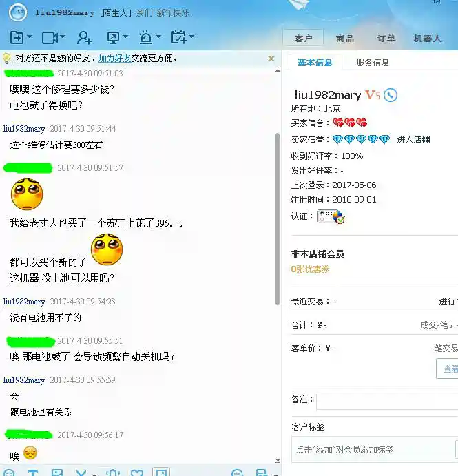Start a video chat using camera icon
Screen dimensions: 458x476
pyautogui.click(x=50, y=37)
